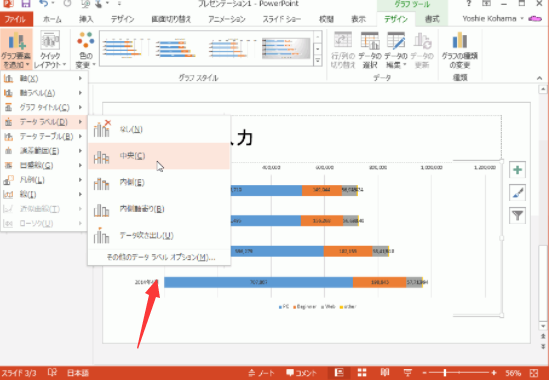Open the Ribbon Display Options button
Image resolution: width=552 pixels, height=380 pixels.
tap(486, 4)
